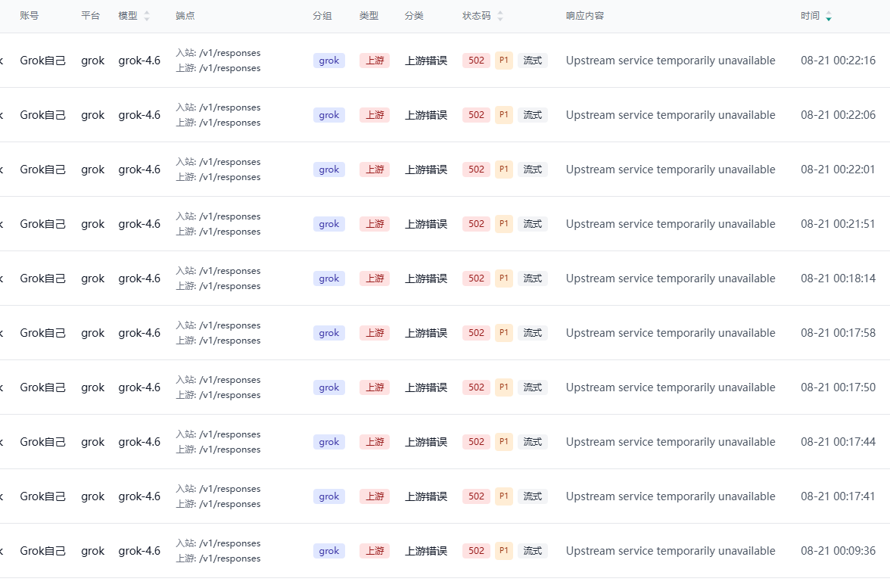Click 上游错误 in the 00:17:44 row
The image size is (890, 588).
click(x=425, y=442)
